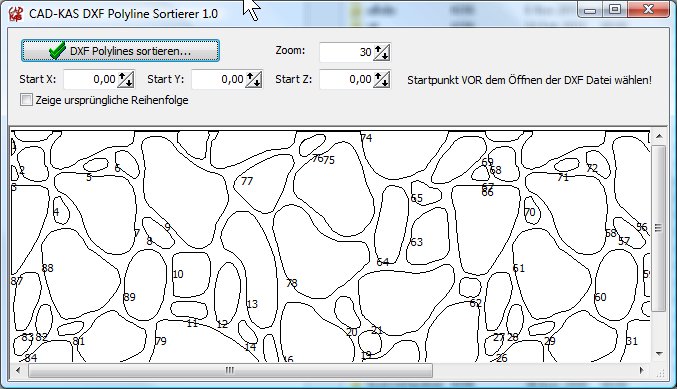Select polyline labeled 77 in canvas
Viewport: 677px width, 389px height.
click(247, 181)
